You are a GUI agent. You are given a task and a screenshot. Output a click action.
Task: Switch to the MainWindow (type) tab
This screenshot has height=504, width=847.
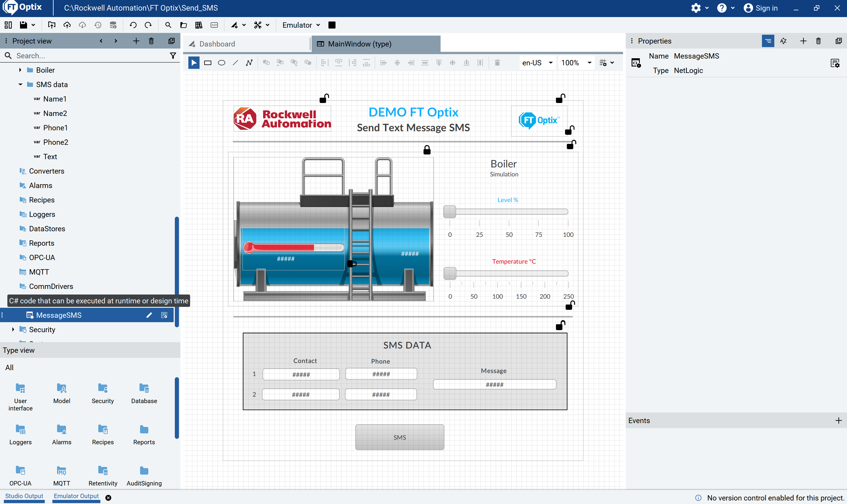[376, 44]
